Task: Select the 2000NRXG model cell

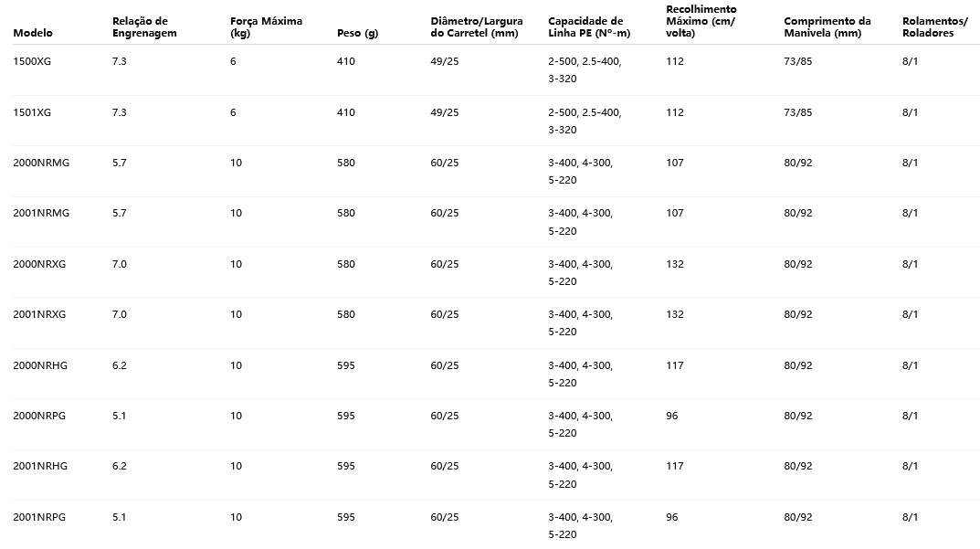Action: 40,264
